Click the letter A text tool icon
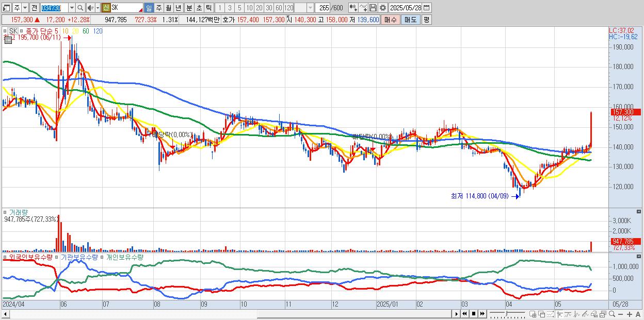 [638, 314]
